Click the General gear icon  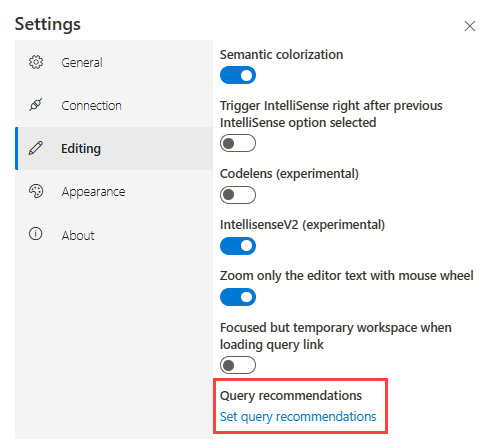[x=36, y=62]
